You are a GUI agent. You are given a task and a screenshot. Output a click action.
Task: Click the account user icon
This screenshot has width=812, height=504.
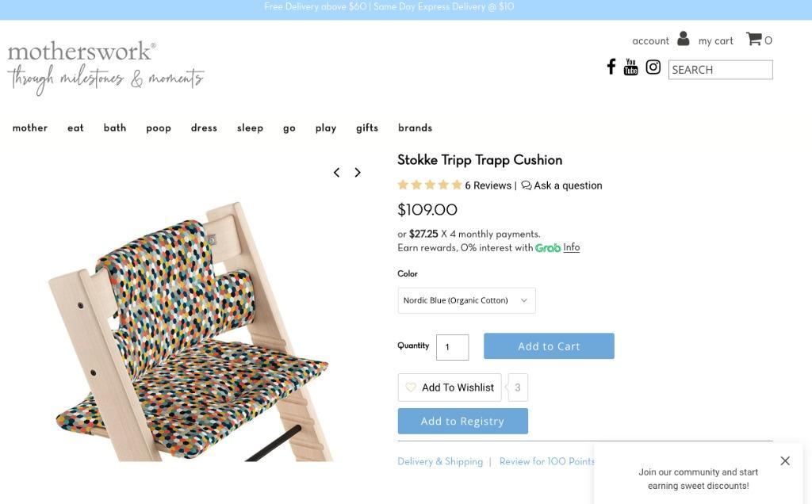click(x=683, y=39)
